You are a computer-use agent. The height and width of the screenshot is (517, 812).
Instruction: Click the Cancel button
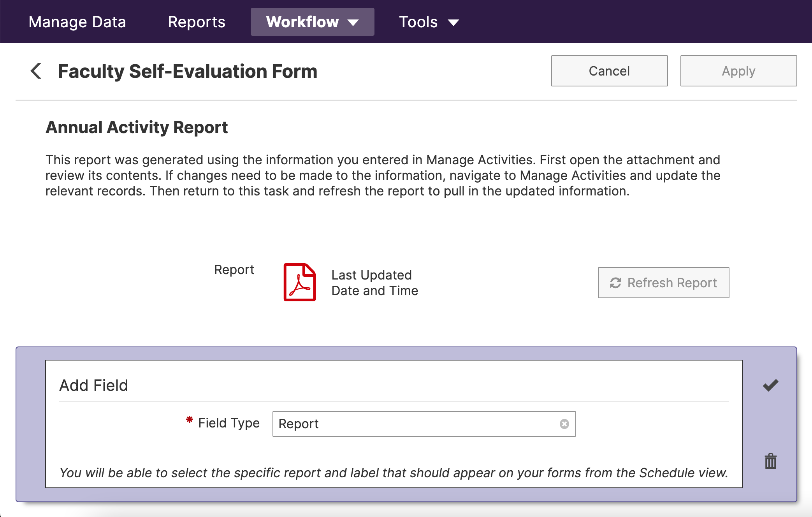pyautogui.click(x=610, y=71)
